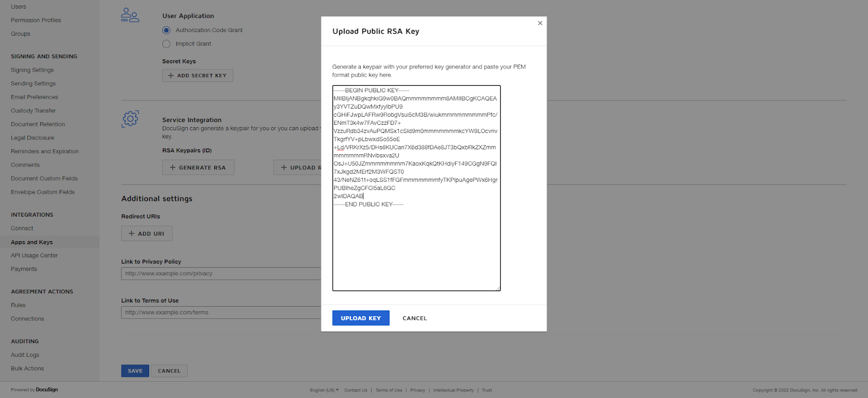This screenshot has height=398, width=868.
Task: Click Generate RSA button
Action: [198, 168]
